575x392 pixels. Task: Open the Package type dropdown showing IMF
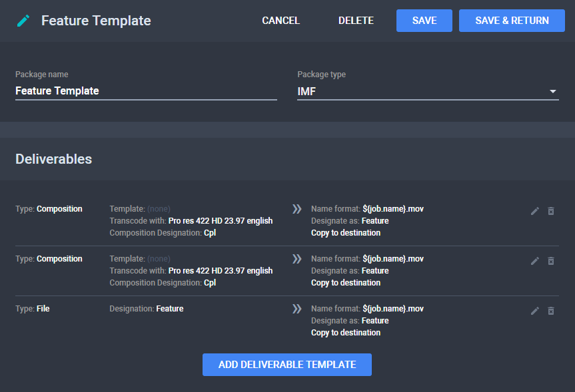[x=428, y=91]
